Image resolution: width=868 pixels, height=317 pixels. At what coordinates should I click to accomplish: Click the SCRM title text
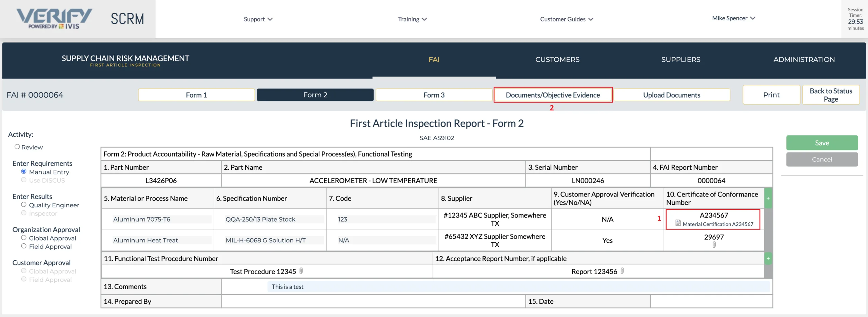(x=127, y=19)
